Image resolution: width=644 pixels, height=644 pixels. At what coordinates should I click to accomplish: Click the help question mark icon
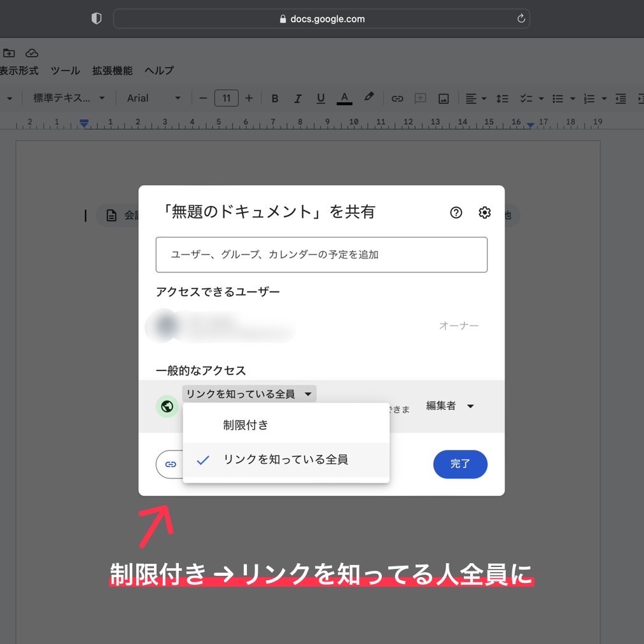pos(456,213)
